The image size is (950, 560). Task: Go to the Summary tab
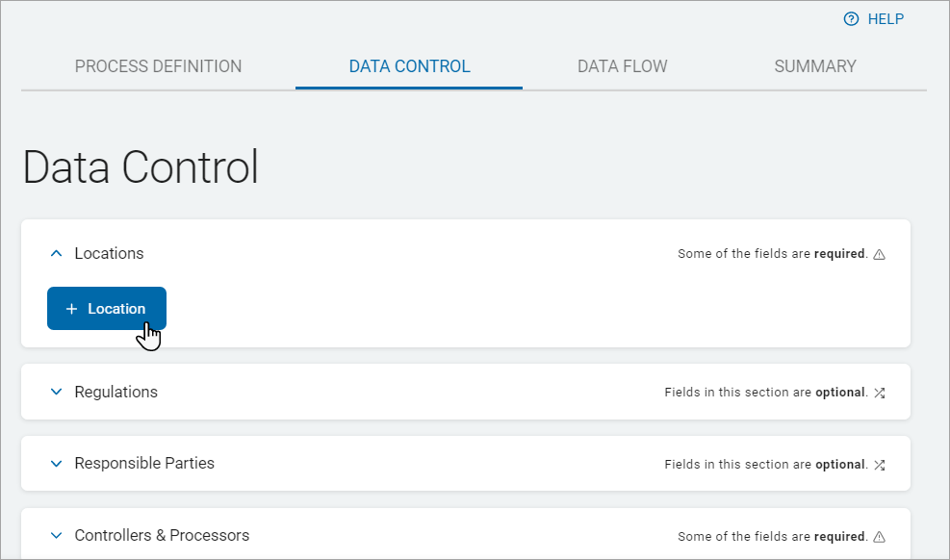(815, 66)
